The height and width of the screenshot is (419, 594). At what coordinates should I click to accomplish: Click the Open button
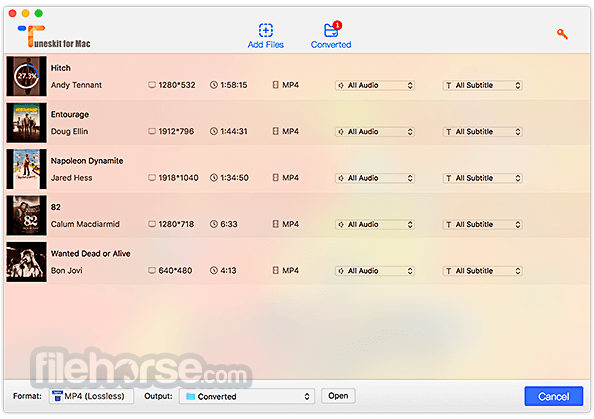click(x=338, y=396)
